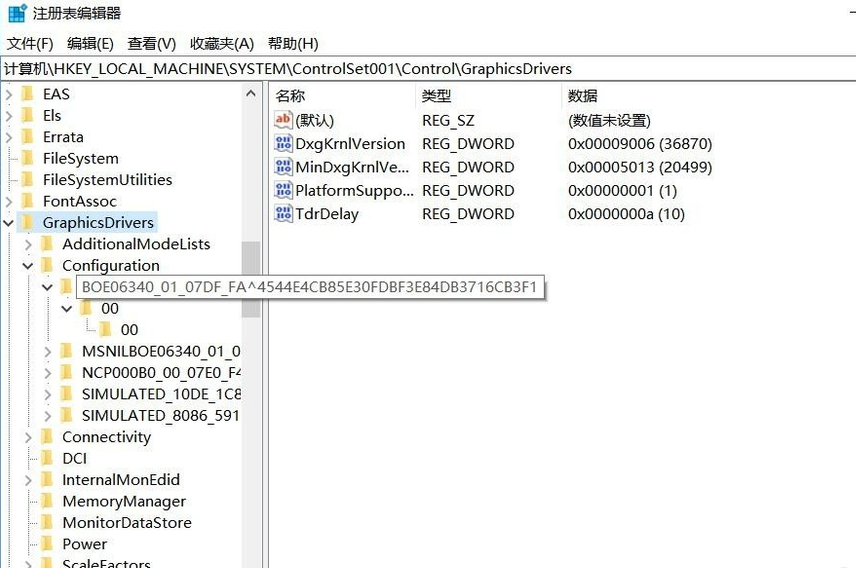Click the MinDxgKrnlVersion DWORD icon

(283, 167)
